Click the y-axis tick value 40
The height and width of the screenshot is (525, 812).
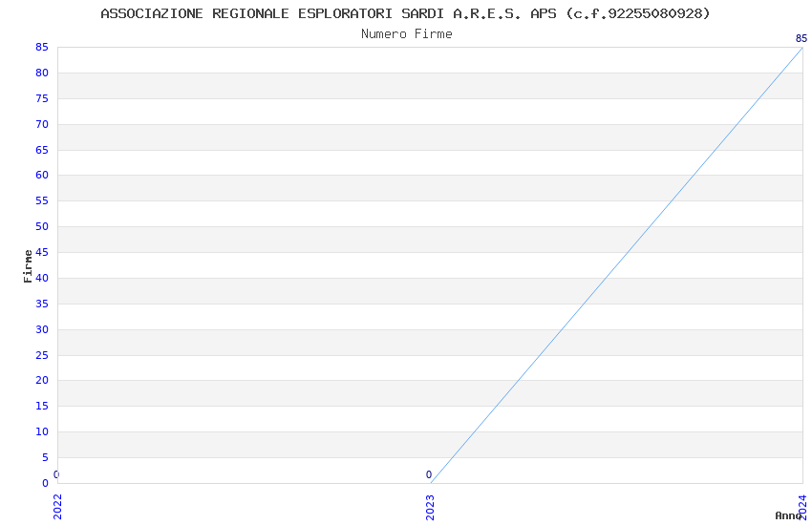[x=42, y=278]
